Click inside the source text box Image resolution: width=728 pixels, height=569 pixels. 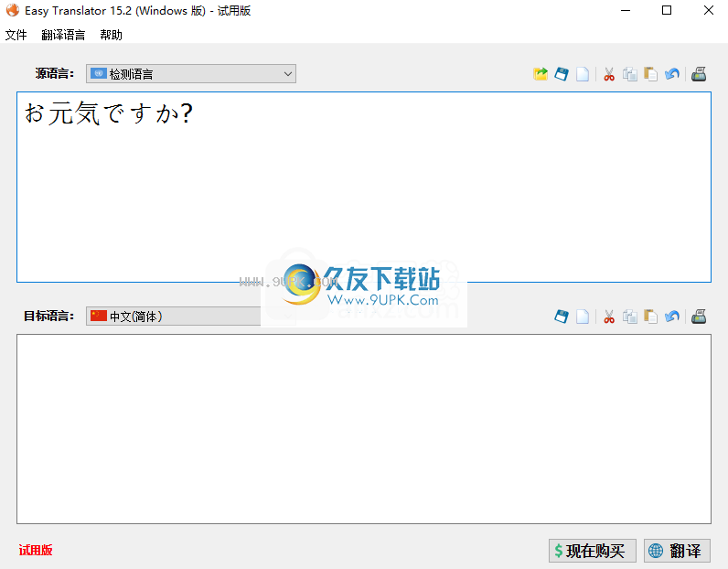pyautogui.click(x=364, y=187)
